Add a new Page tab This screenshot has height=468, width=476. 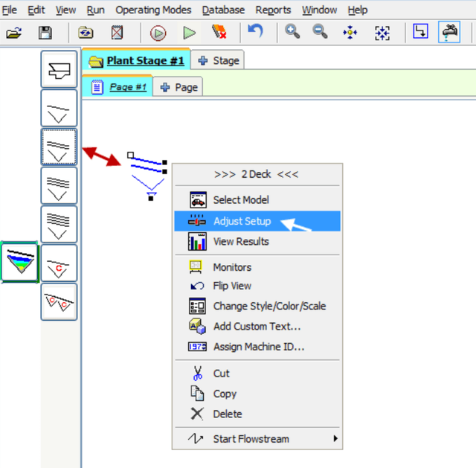178,87
